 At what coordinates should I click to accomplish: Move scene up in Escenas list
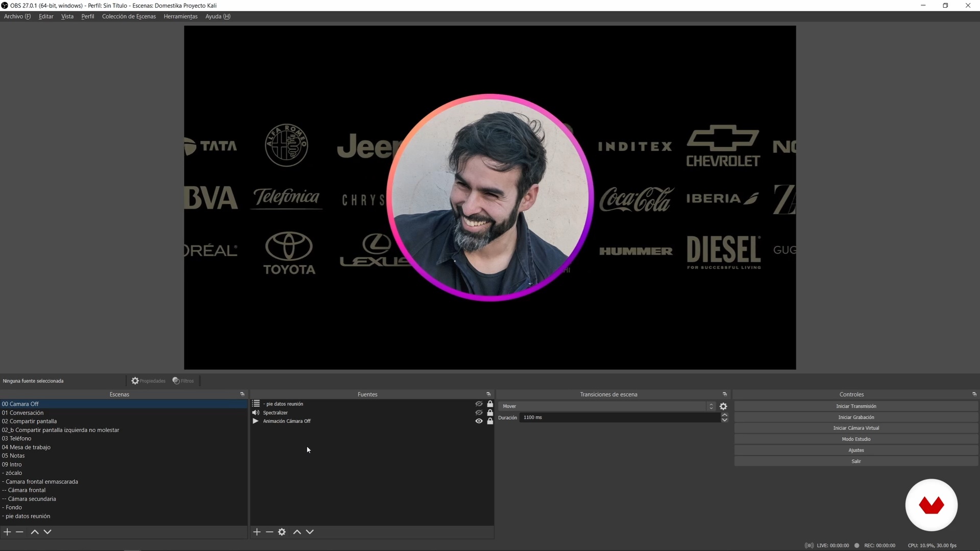pos(35,532)
